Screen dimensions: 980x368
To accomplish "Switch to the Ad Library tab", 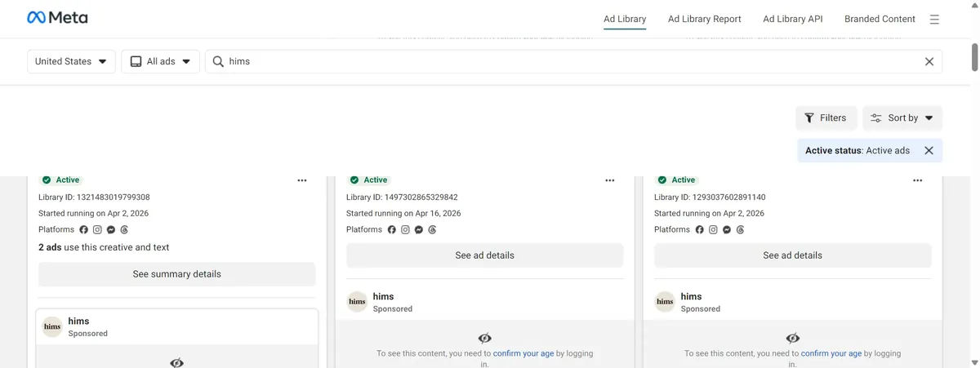I will [x=625, y=19].
